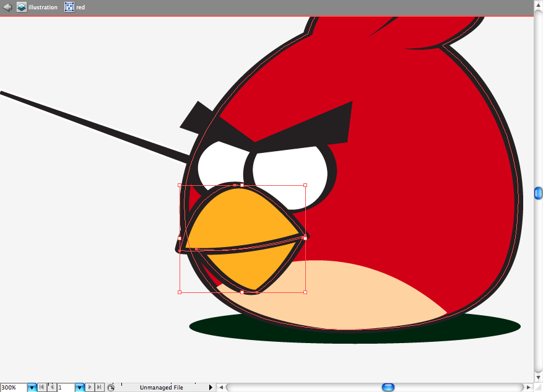
Task: Click the red group icon in breadcrumb
Action: (69, 7)
